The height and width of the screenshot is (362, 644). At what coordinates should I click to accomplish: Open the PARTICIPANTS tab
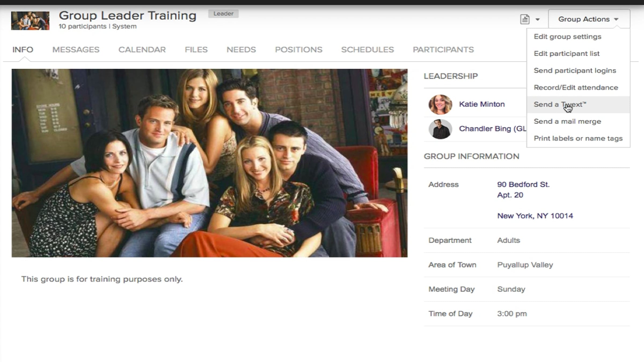tap(443, 50)
